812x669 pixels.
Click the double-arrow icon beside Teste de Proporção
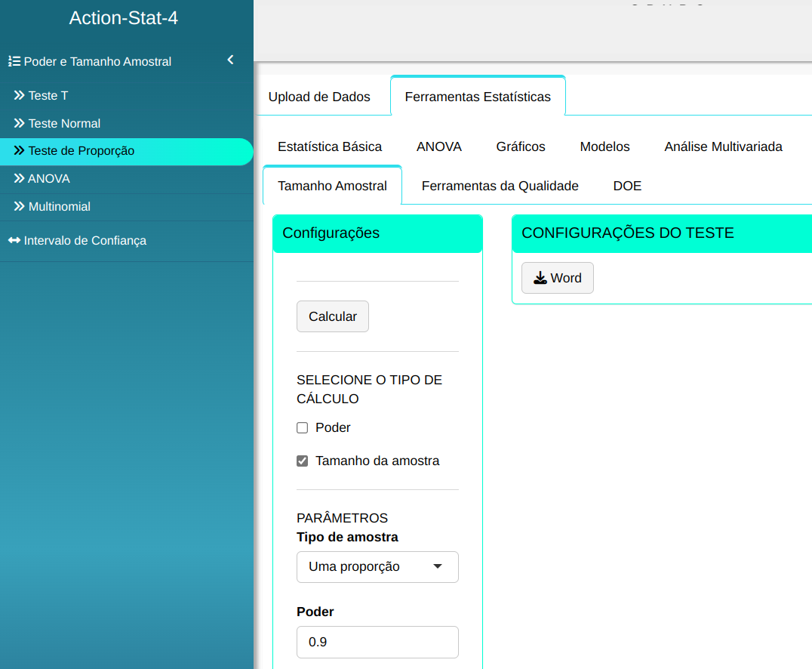click(x=20, y=151)
